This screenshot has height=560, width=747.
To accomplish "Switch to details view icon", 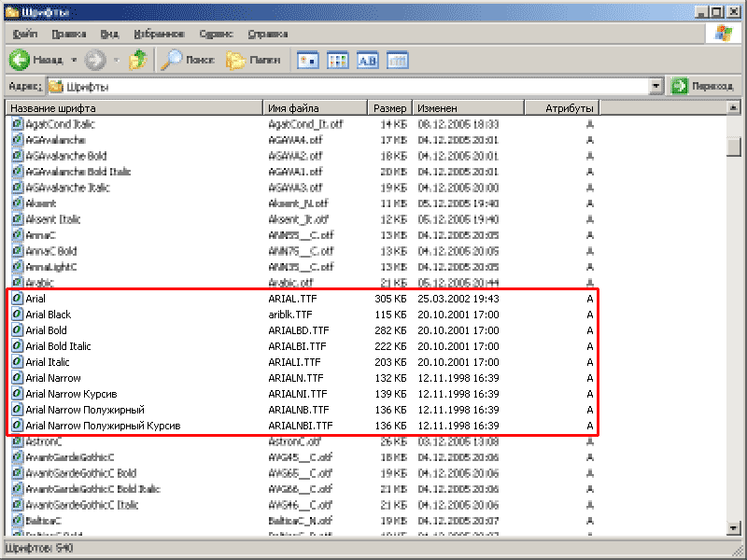I will point(398,61).
